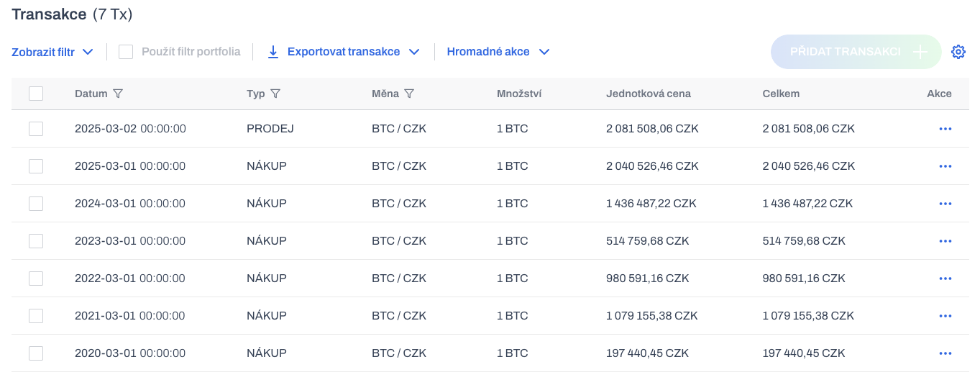The height and width of the screenshot is (380, 980).
Task: Click Exportovat transakce label
Action: click(x=344, y=52)
